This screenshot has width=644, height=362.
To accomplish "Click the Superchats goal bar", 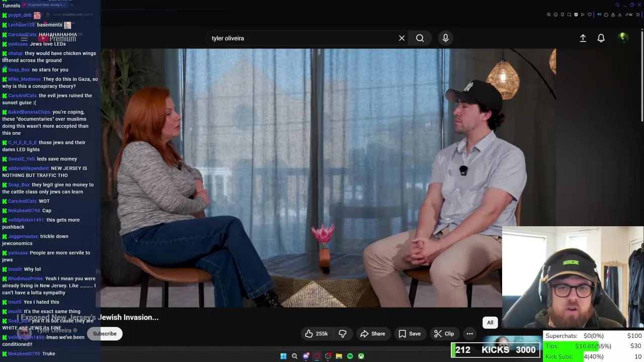I will [594, 336].
